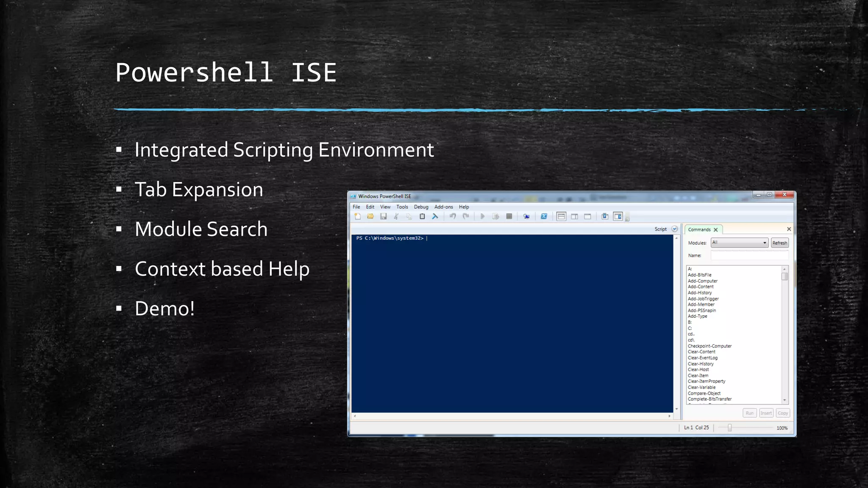Click the Refresh button
Screen dimensions: 868x488
tap(779, 243)
